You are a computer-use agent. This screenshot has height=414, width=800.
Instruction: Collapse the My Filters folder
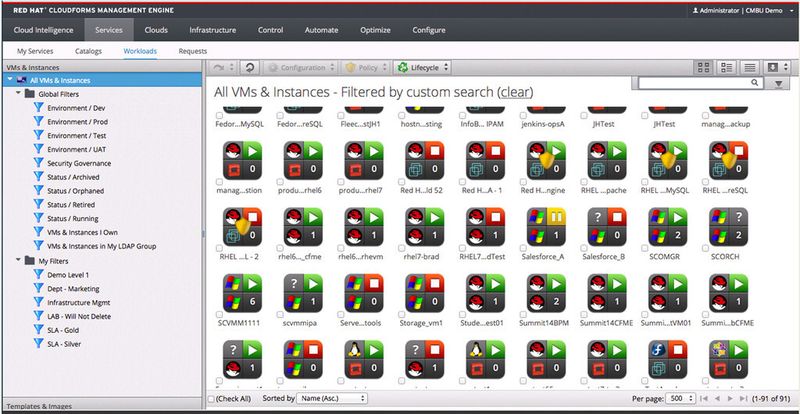[18, 260]
